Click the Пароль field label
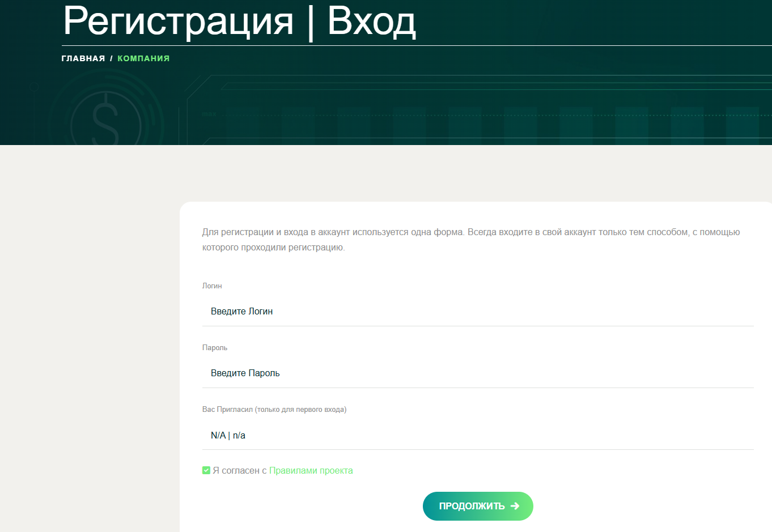This screenshot has width=772, height=532. [215, 347]
